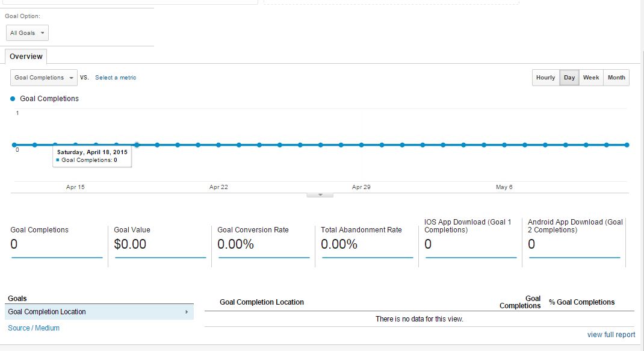Screen dimensions: 644x351
Task: Switch chart to Week view
Action: point(591,78)
